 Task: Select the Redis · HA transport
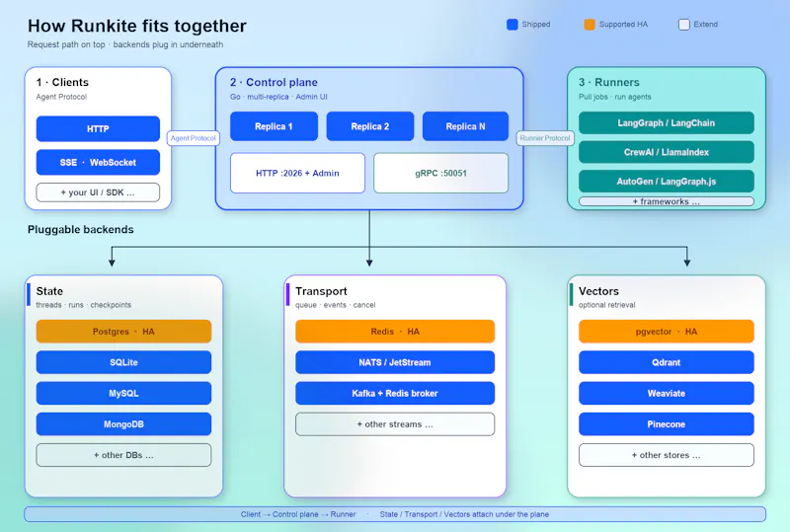tap(395, 332)
